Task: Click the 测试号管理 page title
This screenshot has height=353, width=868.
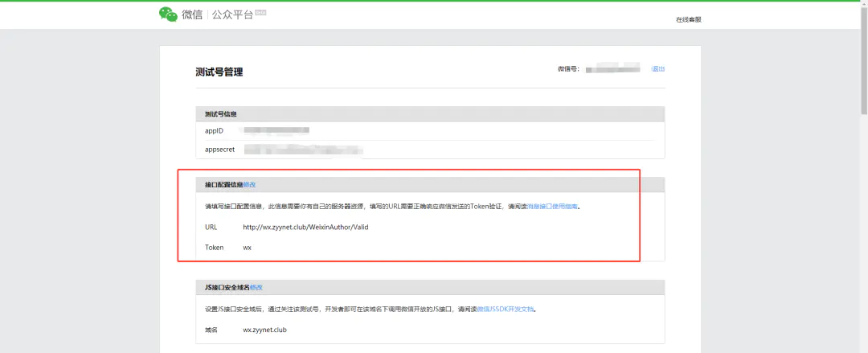Action: click(219, 72)
